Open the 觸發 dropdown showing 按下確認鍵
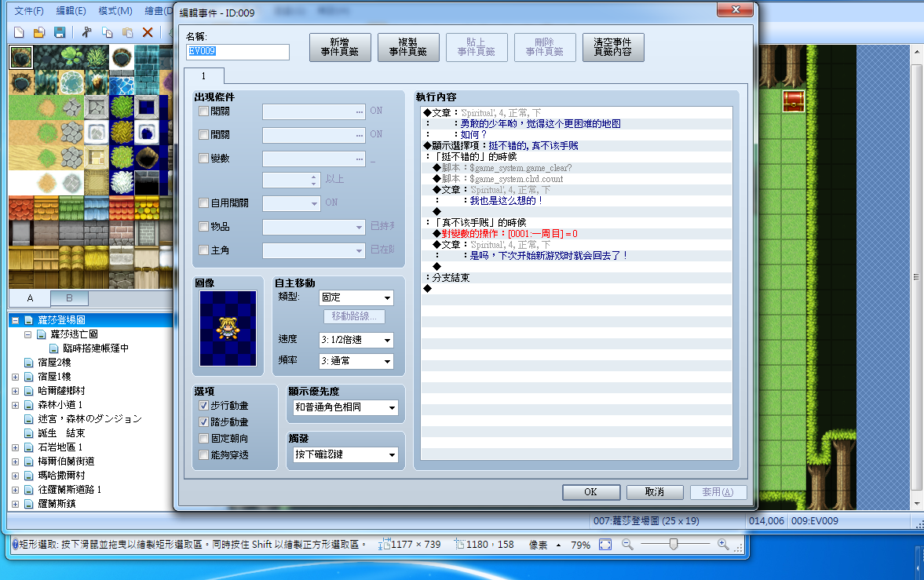Screen dimensions: 924x580 (345, 454)
